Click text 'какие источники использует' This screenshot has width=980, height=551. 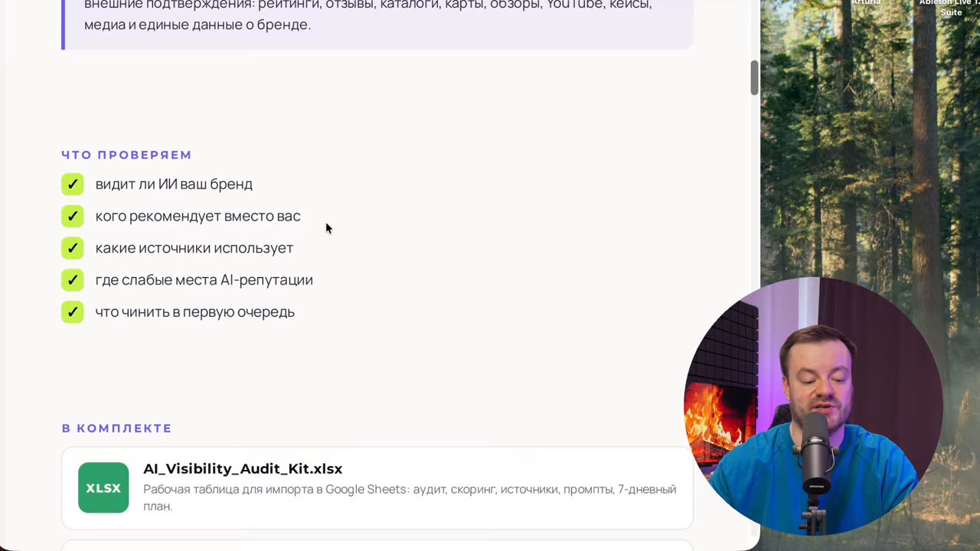[x=194, y=248]
